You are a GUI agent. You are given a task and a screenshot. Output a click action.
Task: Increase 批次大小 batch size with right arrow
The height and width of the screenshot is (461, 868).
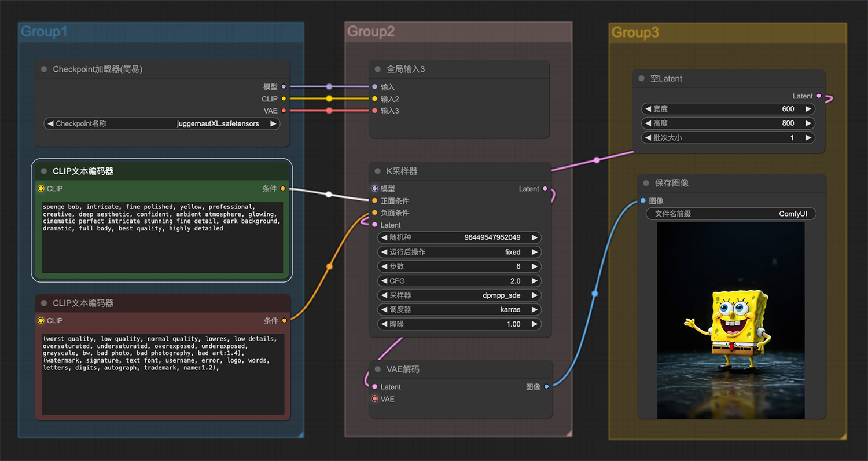[x=808, y=138]
